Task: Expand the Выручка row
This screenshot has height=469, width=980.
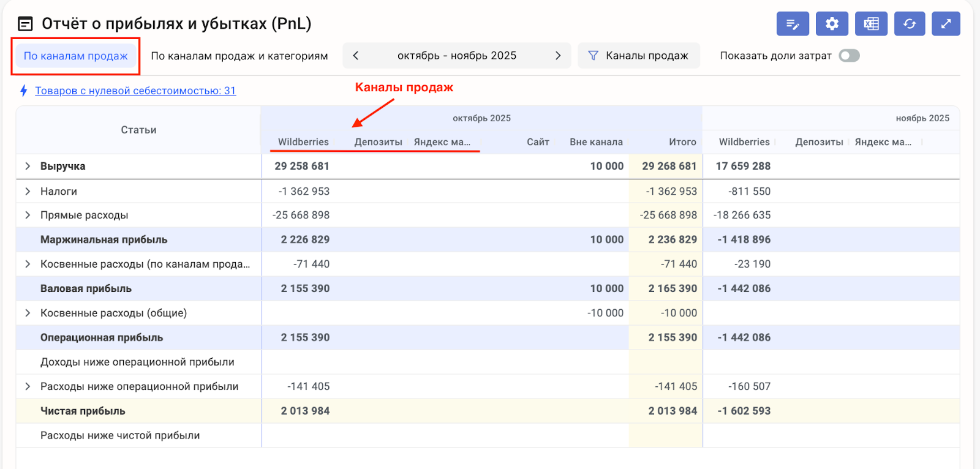Action: 28,166
